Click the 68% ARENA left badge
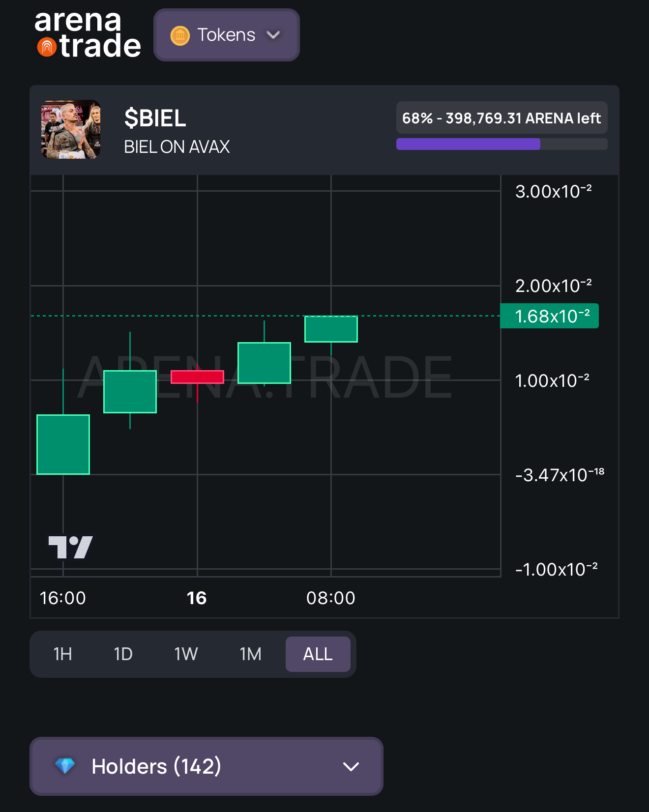The height and width of the screenshot is (812, 649). [501, 118]
